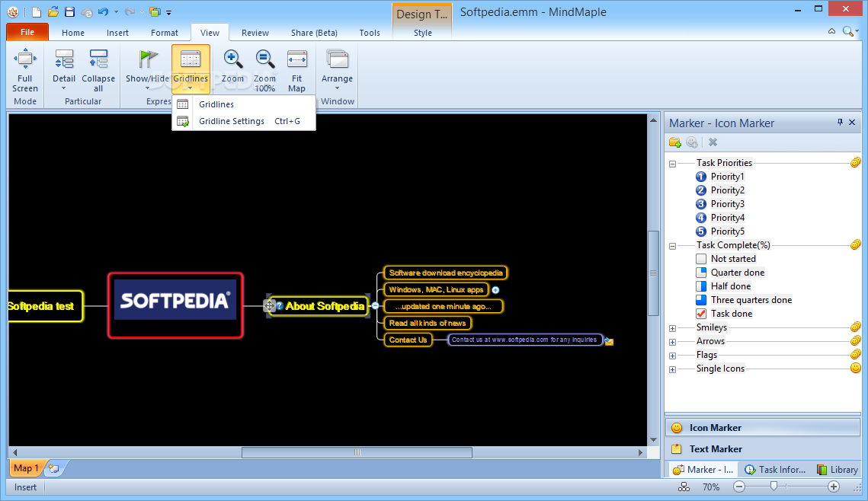Click the Open folder icon in quick access
The image size is (868, 501).
tap(53, 12)
